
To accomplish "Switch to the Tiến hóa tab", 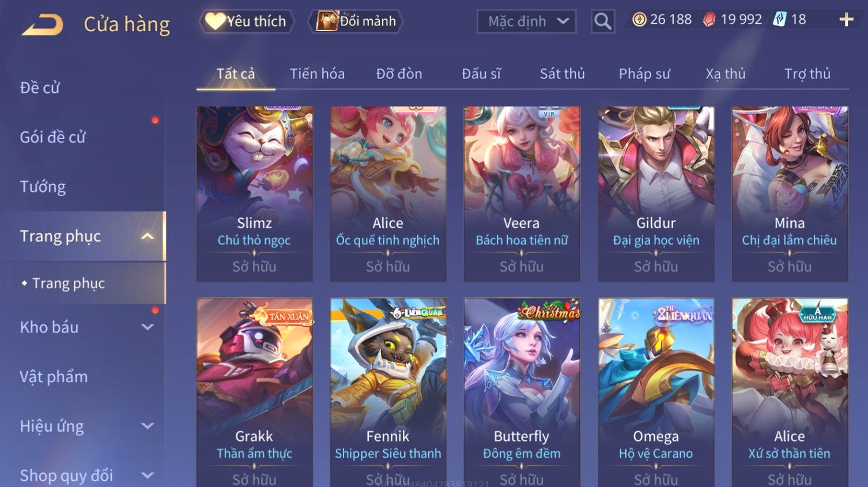I will [317, 74].
